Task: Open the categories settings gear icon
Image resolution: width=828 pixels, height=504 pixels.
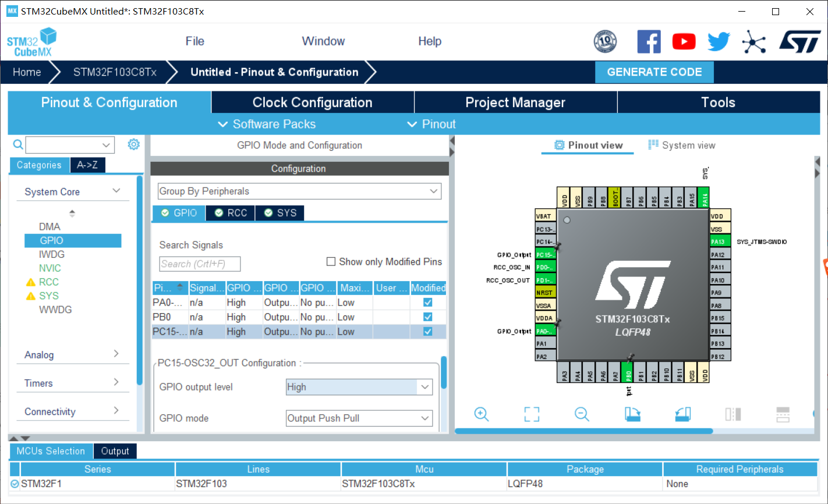Action: pyautogui.click(x=134, y=144)
